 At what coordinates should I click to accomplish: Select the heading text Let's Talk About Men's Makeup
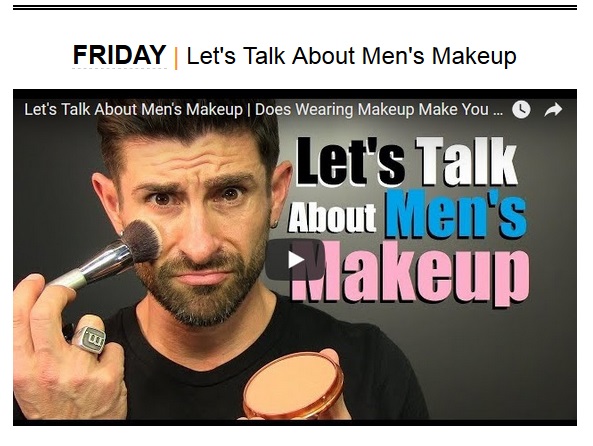tap(351, 56)
